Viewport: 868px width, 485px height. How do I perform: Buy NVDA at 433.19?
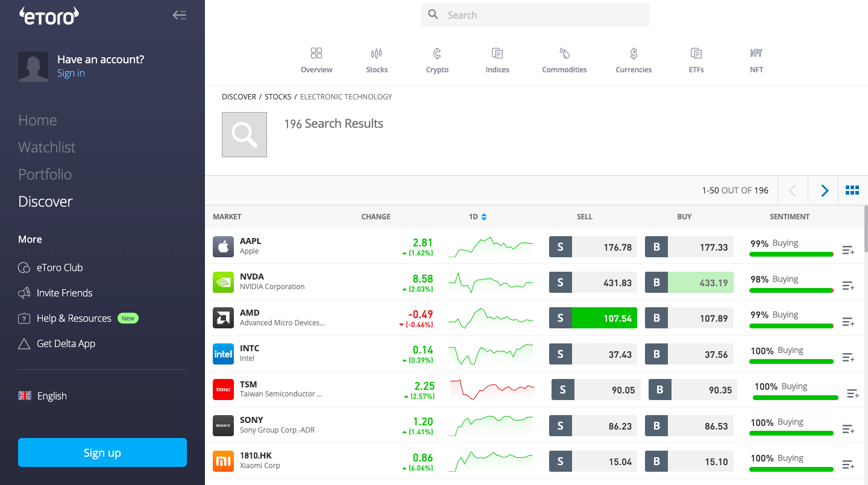point(689,283)
